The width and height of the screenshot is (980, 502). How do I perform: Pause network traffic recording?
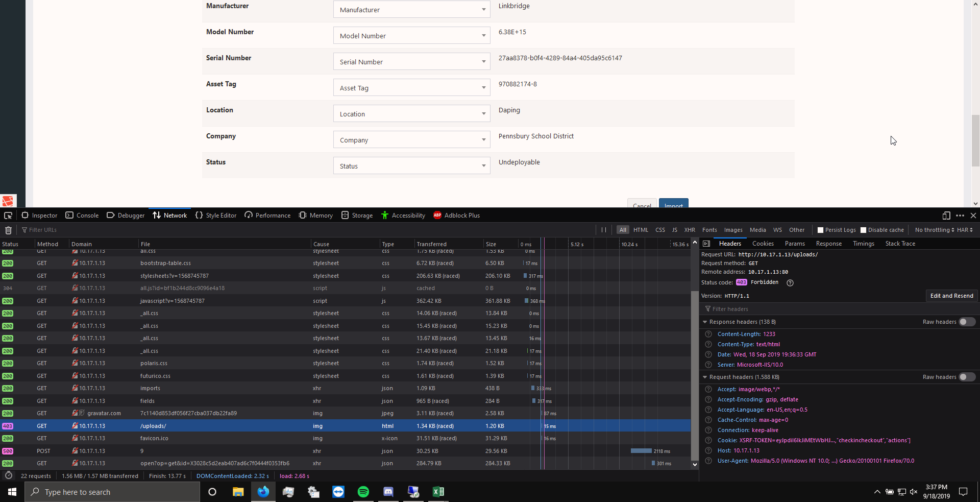coord(604,230)
